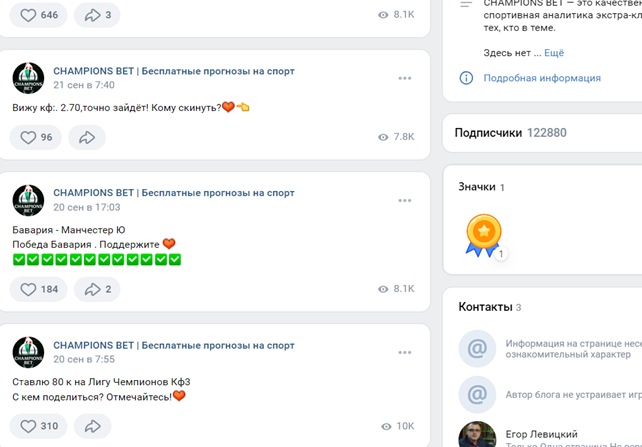Open three-dot menu on 20 сен 7:55 post
Screen dimensions: 642x447
(x=404, y=352)
